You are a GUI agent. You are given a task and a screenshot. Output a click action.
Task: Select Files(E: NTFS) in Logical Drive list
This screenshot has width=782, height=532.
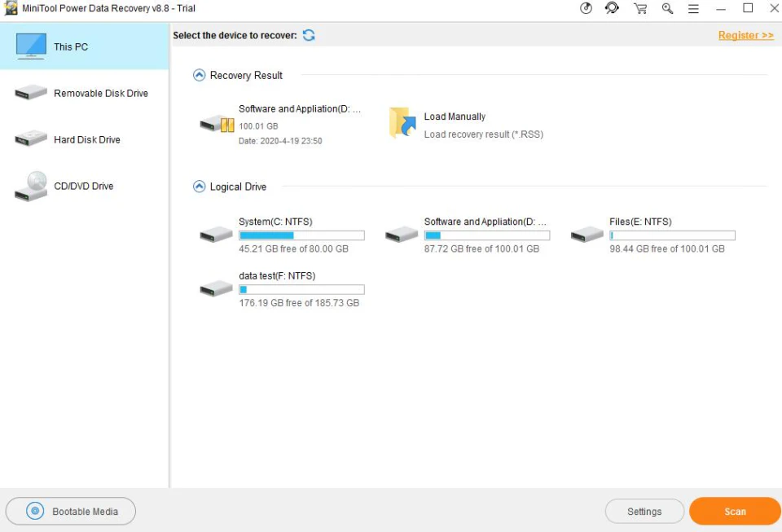tap(586, 234)
